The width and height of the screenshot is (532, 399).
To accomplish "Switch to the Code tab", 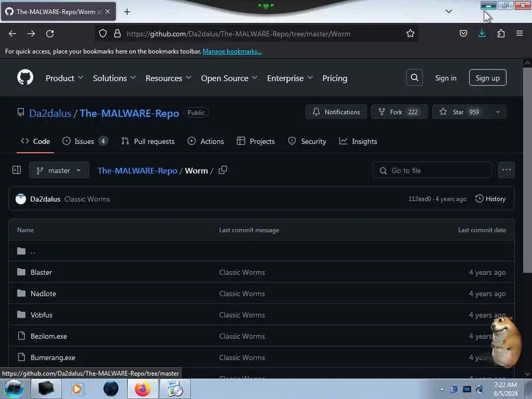I will coord(35,141).
